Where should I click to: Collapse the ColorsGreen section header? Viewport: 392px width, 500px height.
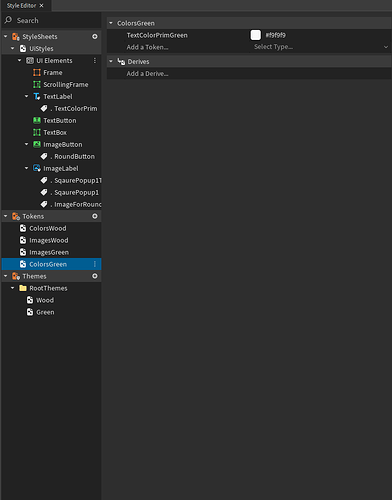click(x=111, y=23)
